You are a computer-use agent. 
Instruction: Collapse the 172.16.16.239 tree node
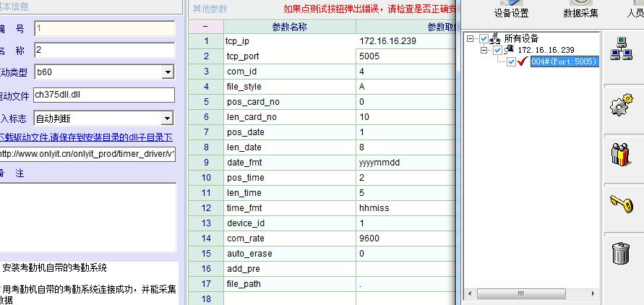click(x=484, y=50)
